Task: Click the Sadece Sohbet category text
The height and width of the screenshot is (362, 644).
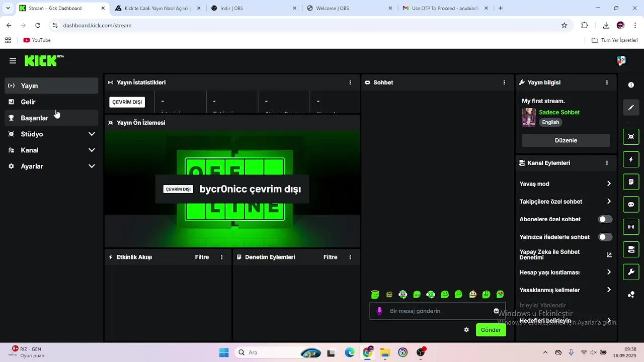Action: tap(559, 112)
